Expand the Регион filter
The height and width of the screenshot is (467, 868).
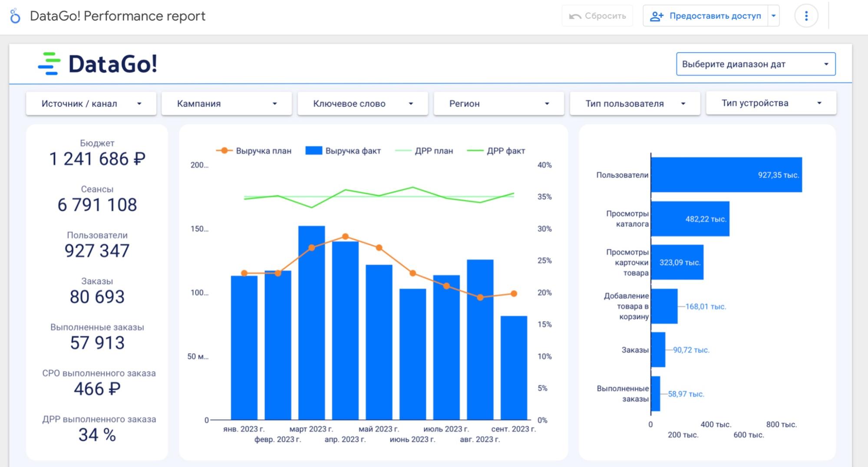point(499,103)
